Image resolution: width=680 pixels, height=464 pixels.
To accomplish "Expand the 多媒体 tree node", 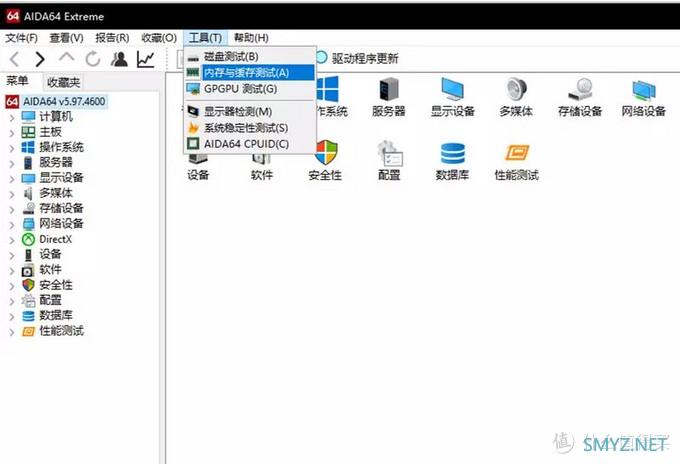I will pos(12,194).
